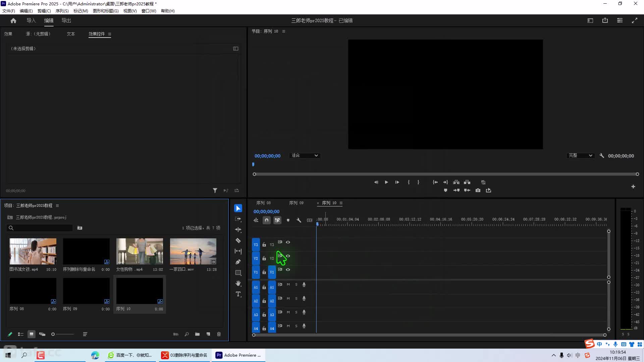Screen dimensions: 644x362
Task: Open the zoom level 适合 dropdown
Action: tap(305, 156)
